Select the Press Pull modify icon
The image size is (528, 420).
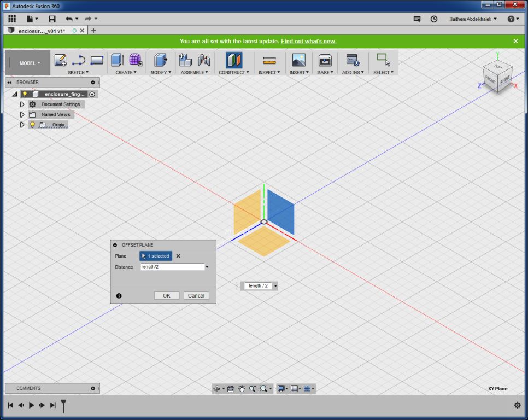[161, 60]
